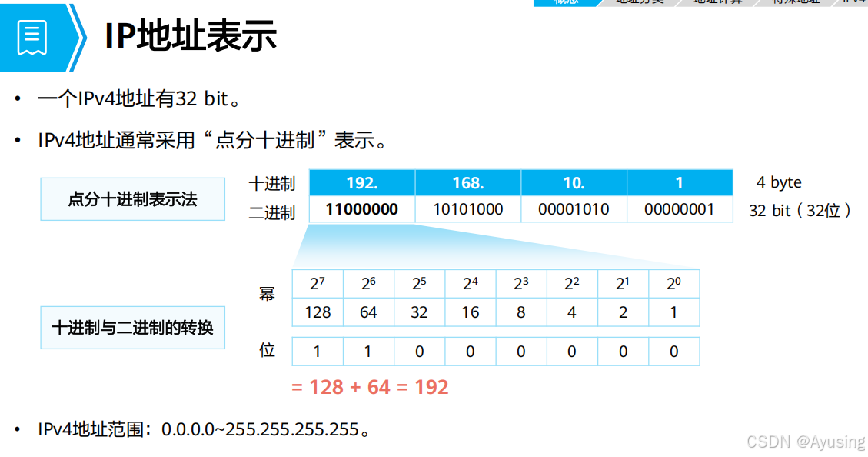The height and width of the screenshot is (457, 868).
Task: Select the binary cell 00001010
Action: (574, 209)
